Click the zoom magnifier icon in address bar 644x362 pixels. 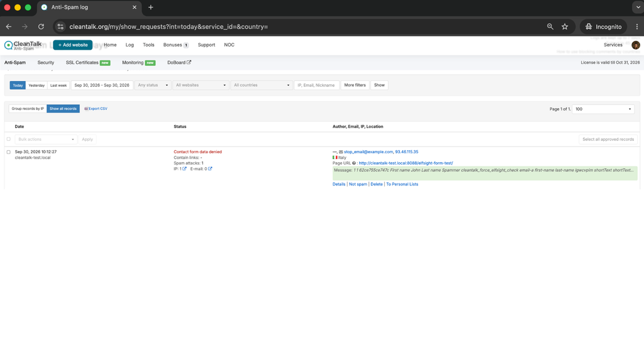550,26
